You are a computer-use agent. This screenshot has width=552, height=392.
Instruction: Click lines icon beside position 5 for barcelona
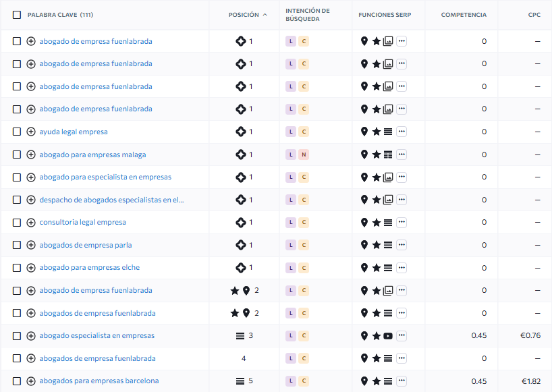coord(240,381)
